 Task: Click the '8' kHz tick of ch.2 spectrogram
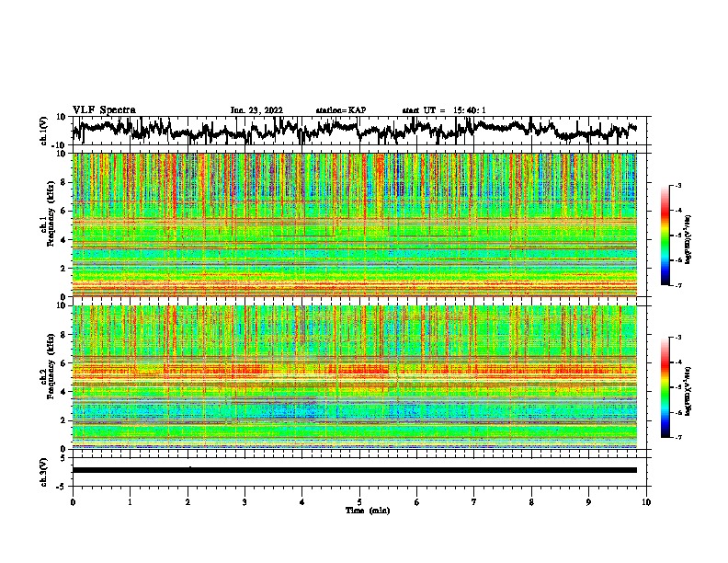(x=64, y=335)
